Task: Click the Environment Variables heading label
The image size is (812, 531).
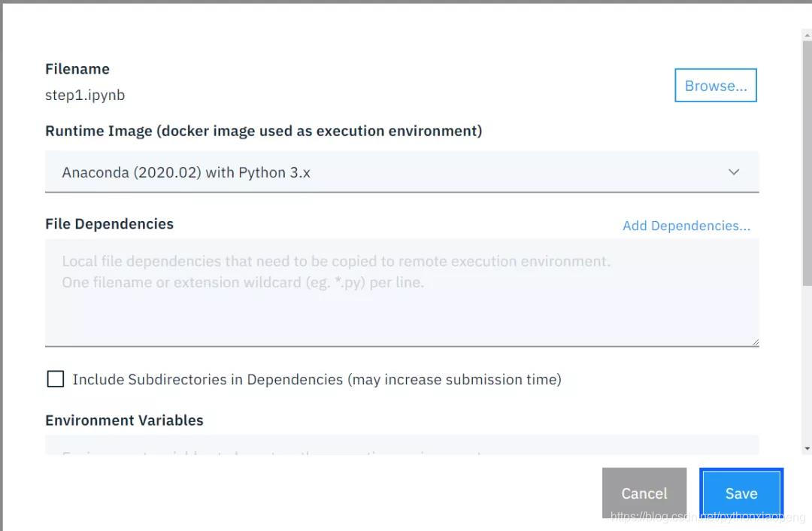Action: tap(124, 420)
